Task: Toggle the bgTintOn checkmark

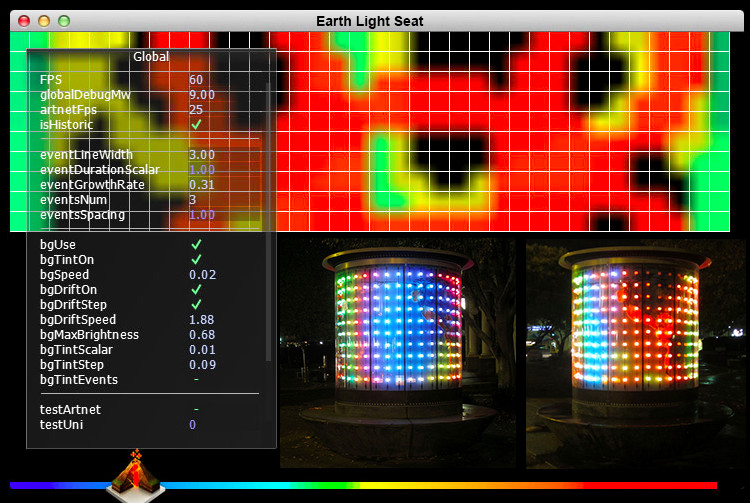Action: pyautogui.click(x=197, y=259)
